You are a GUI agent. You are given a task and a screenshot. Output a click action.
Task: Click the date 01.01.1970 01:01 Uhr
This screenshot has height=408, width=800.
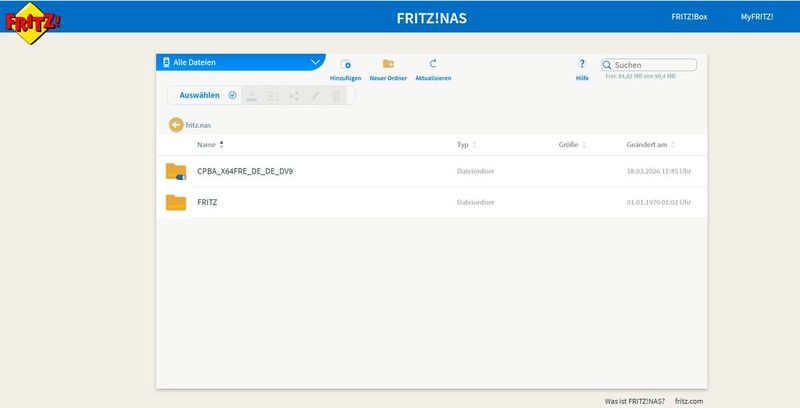[659, 202]
